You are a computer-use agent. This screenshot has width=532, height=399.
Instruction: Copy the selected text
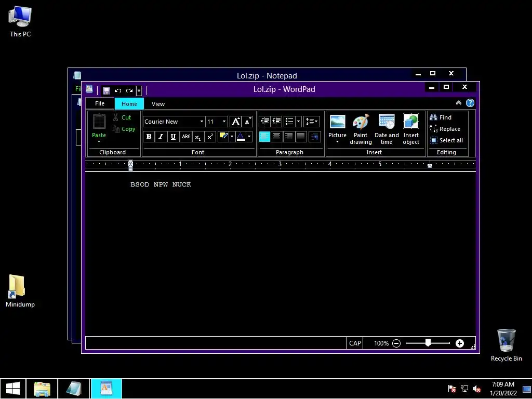tap(124, 129)
